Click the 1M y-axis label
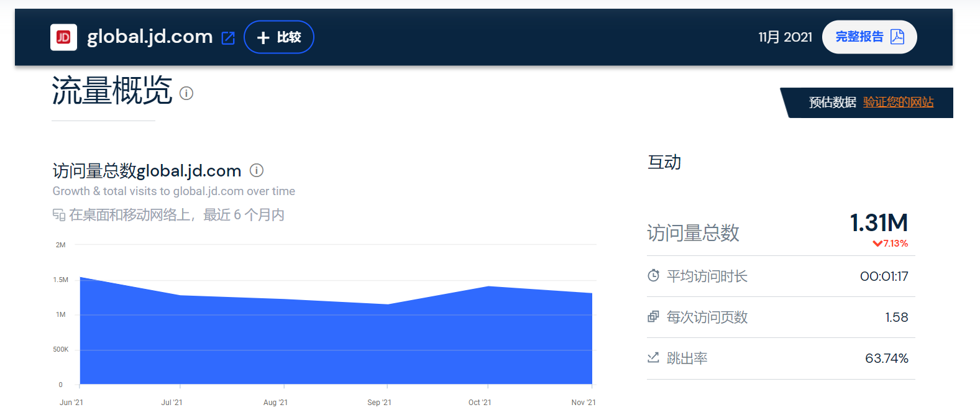 click(x=60, y=314)
